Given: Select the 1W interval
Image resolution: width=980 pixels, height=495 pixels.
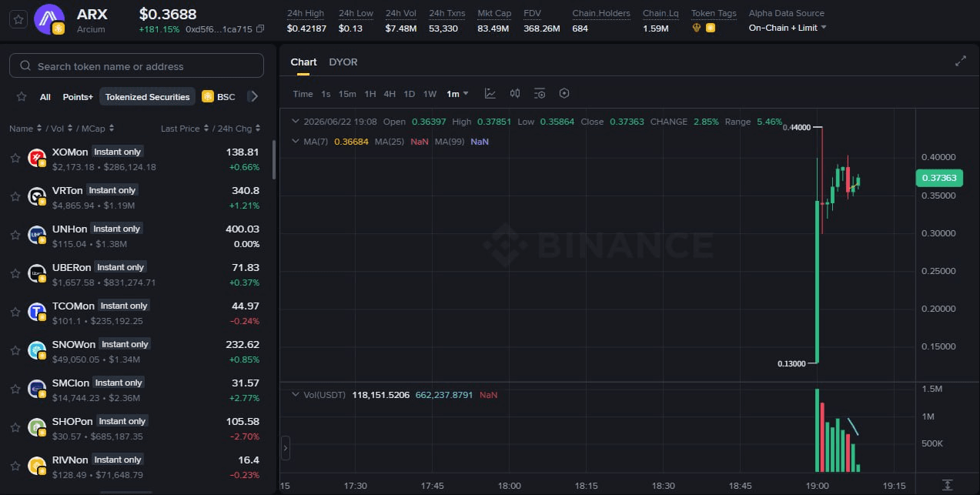Looking at the screenshot, I should click(430, 94).
